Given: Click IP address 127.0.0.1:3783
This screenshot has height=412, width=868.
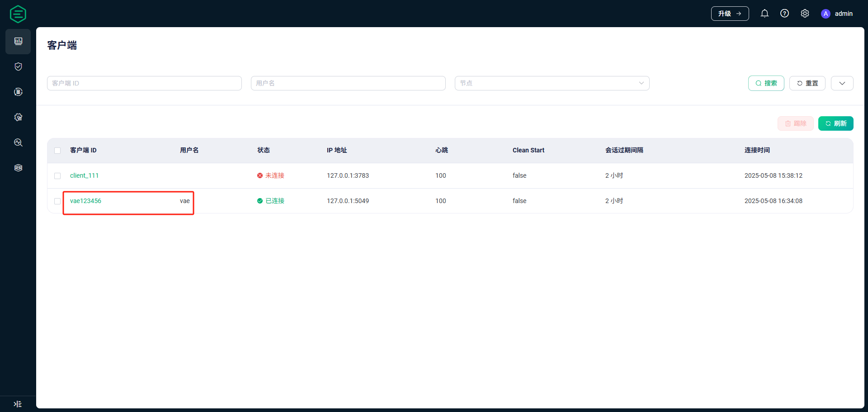Looking at the screenshot, I should click(x=348, y=175).
